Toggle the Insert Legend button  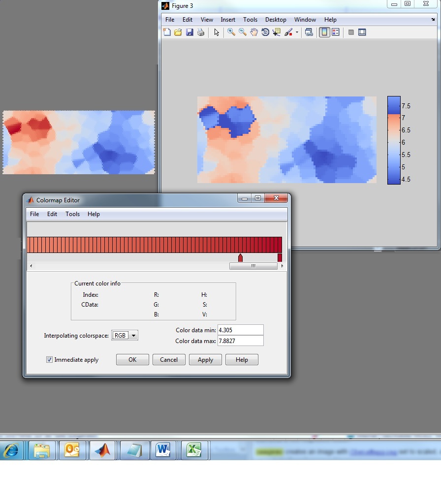click(x=336, y=32)
